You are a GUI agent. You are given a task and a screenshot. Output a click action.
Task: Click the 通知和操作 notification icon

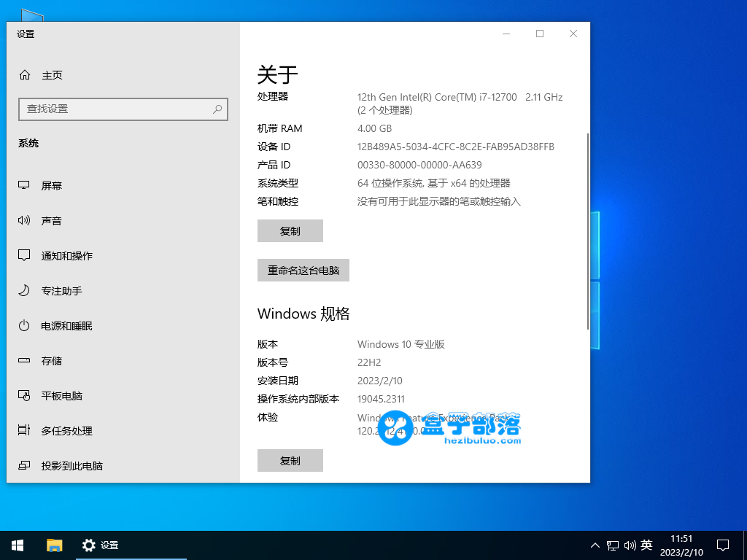pos(24,255)
